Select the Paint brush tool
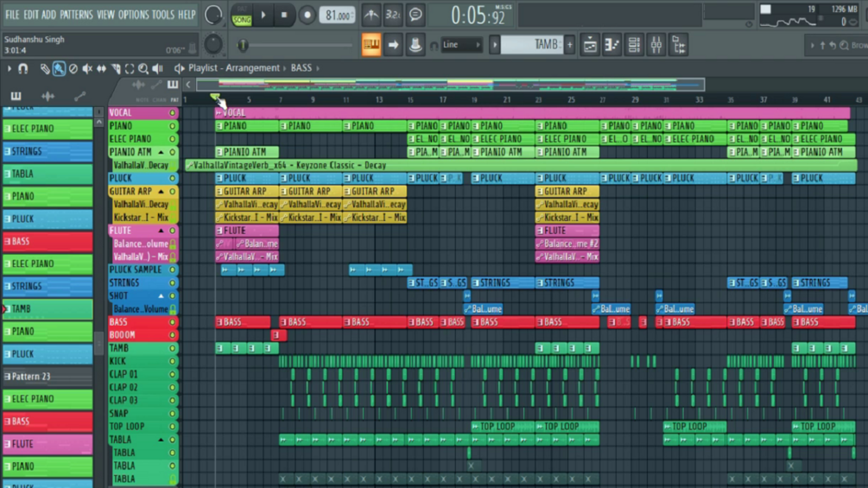 pos(59,68)
